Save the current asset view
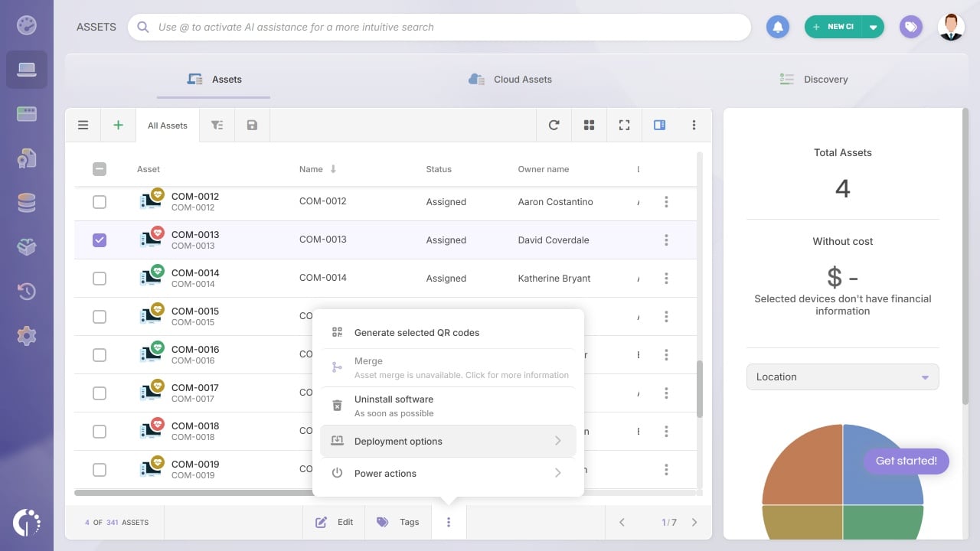The width and height of the screenshot is (980, 551). [252, 125]
